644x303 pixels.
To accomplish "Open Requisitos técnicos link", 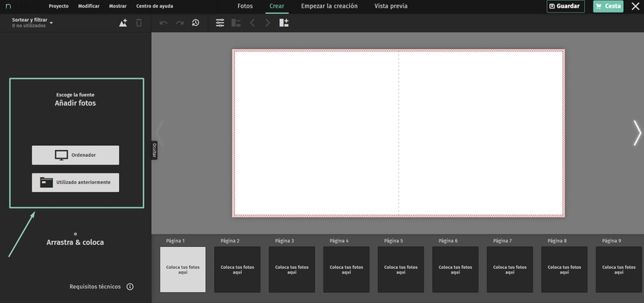I will [96, 287].
